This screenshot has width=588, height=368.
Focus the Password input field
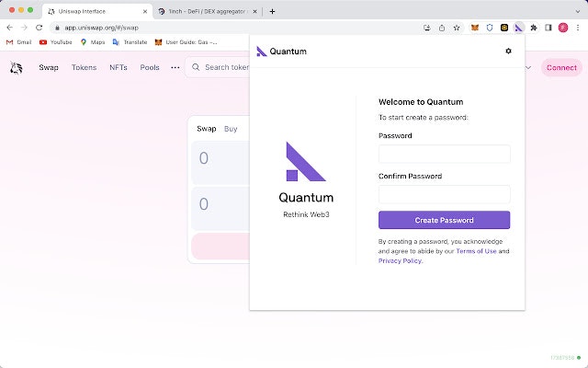(444, 154)
